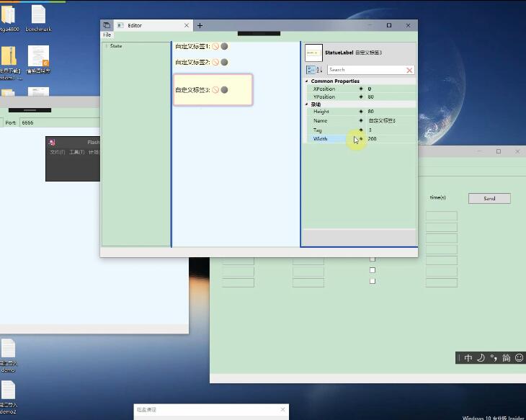Toggle punctuation mode in IME bar
The width and height of the screenshot is (526, 420).
[494, 358]
